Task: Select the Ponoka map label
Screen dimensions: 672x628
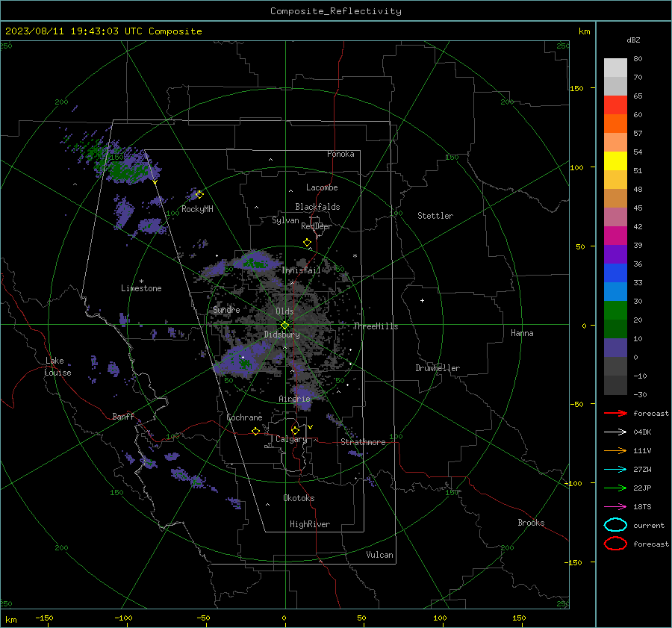Action: [x=340, y=154]
